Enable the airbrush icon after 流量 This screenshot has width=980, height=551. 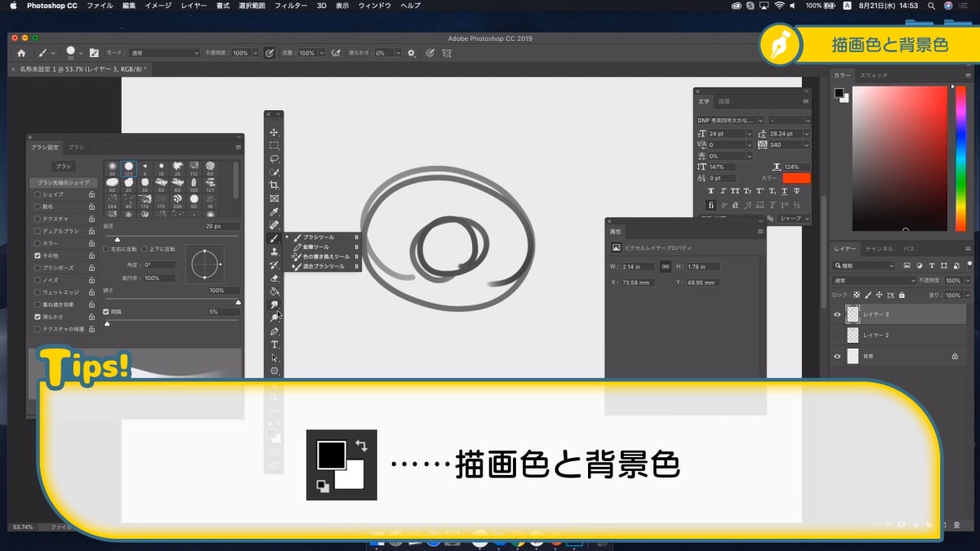[x=336, y=52]
